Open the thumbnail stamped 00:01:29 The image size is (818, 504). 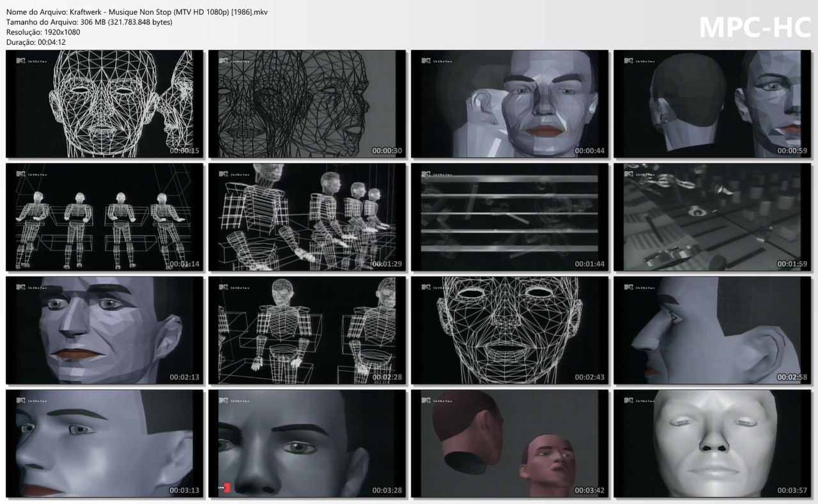pyautogui.click(x=307, y=217)
